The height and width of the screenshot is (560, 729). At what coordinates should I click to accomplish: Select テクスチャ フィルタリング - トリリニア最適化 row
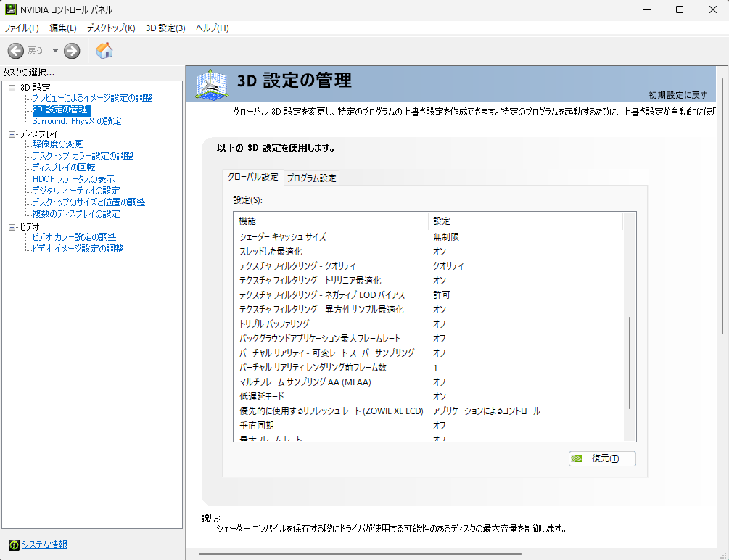coord(428,281)
